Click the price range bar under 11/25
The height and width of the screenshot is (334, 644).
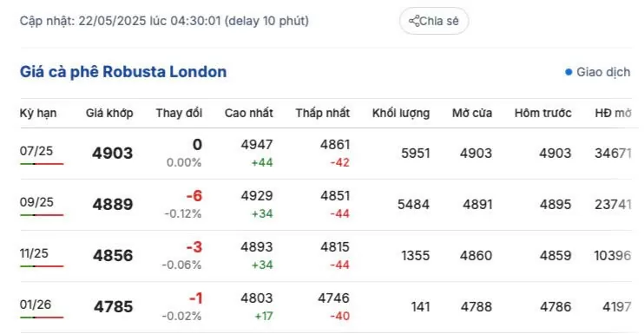point(42,266)
